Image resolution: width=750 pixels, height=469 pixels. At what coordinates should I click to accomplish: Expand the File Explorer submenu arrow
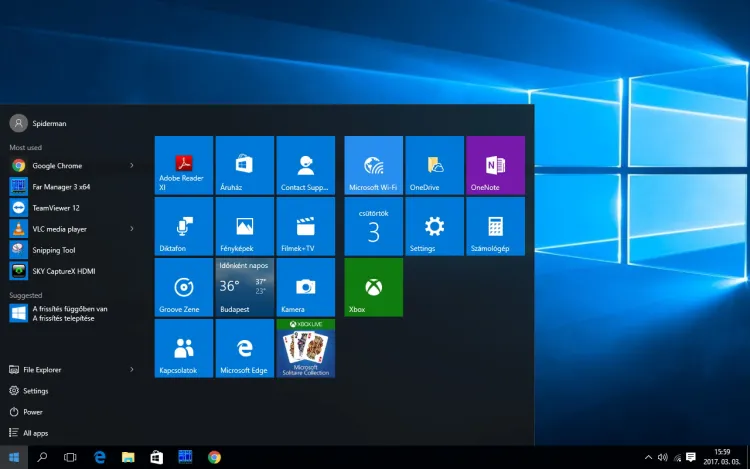tap(132, 370)
